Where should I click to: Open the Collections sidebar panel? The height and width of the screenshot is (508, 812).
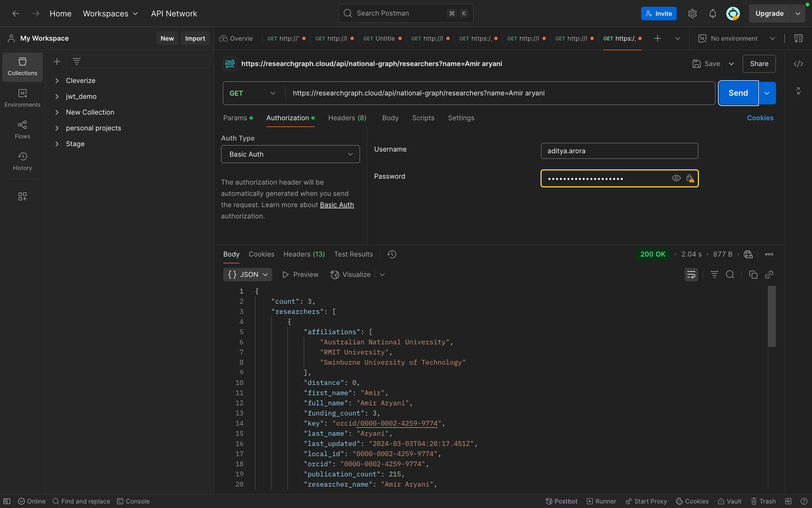tap(22, 67)
